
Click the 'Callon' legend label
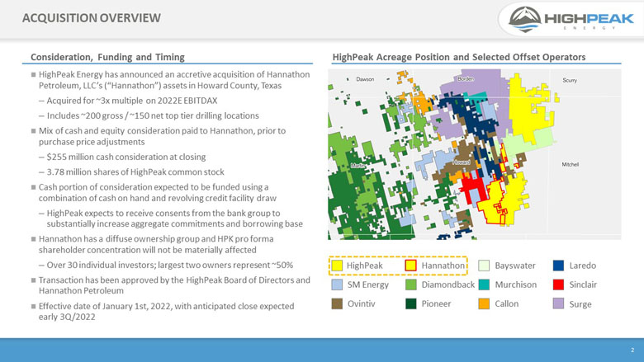[x=506, y=303]
